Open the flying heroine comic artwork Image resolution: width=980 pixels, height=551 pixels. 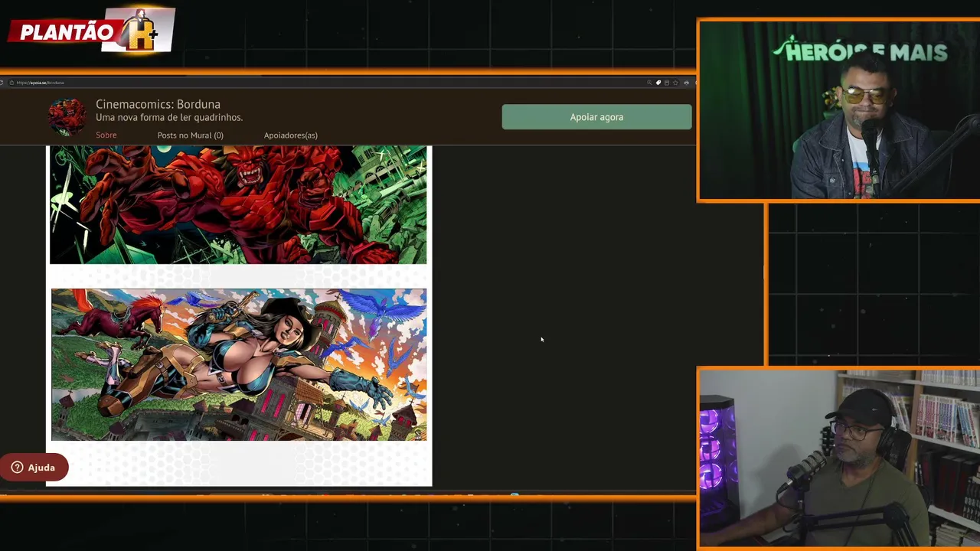coord(239,364)
